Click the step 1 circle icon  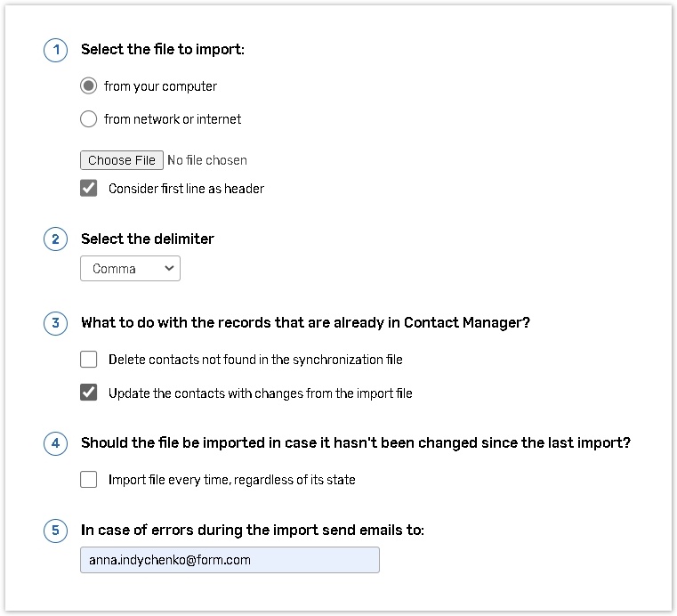pyautogui.click(x=55, y=50)
